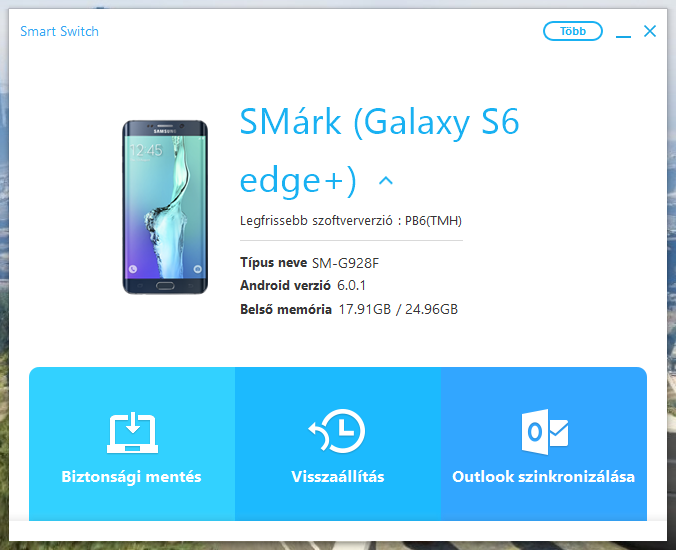The width and height of the screenshot is (676, 550).
Task: Open the Több menu button
Action: point(573,31)
